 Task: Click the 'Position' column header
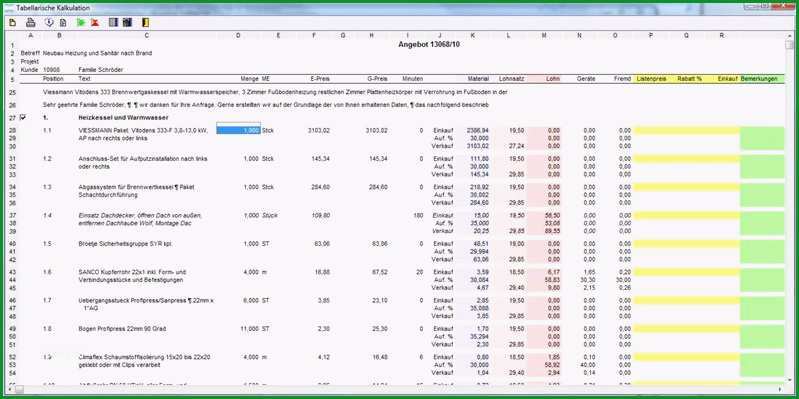54,79
